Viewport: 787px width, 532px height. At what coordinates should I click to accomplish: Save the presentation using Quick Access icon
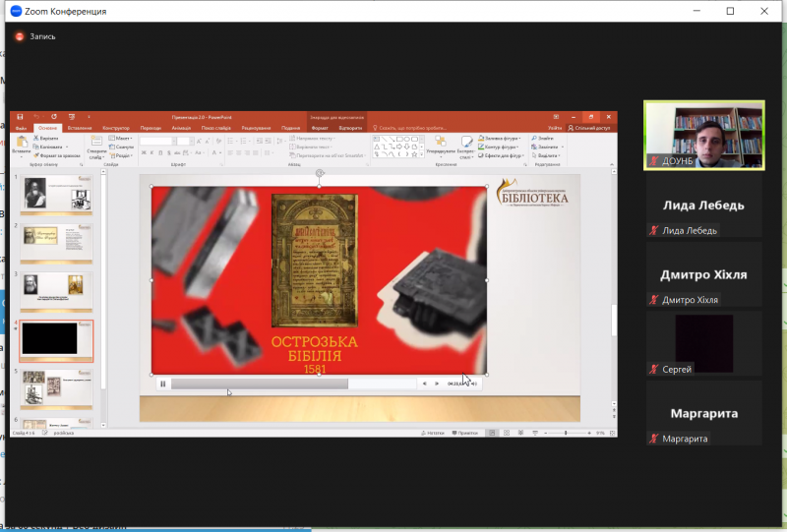click(x=20, y=117)
